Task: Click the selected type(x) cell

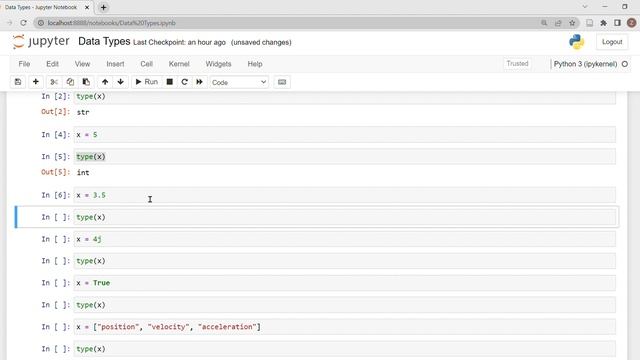Action: [344, 217]
